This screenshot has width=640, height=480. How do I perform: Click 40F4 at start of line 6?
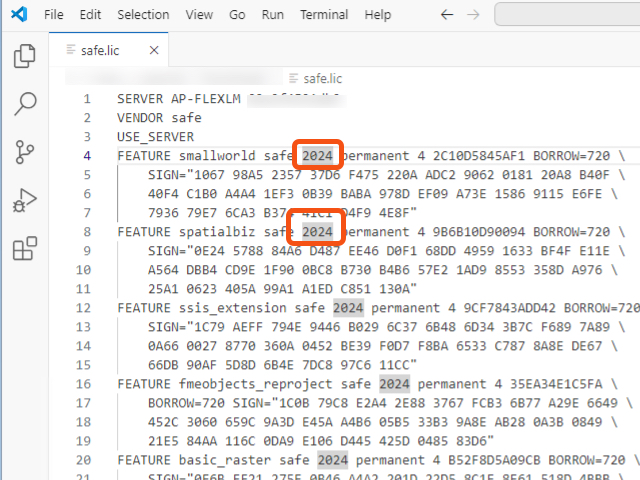pyautogui.click(x=163, y=194)
